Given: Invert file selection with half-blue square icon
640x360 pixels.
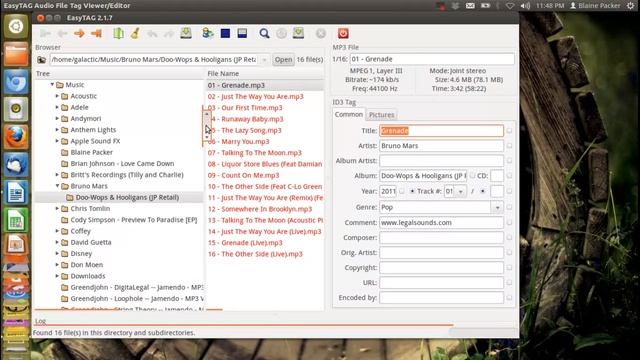Looking at the screenshot, I should 242,33.
